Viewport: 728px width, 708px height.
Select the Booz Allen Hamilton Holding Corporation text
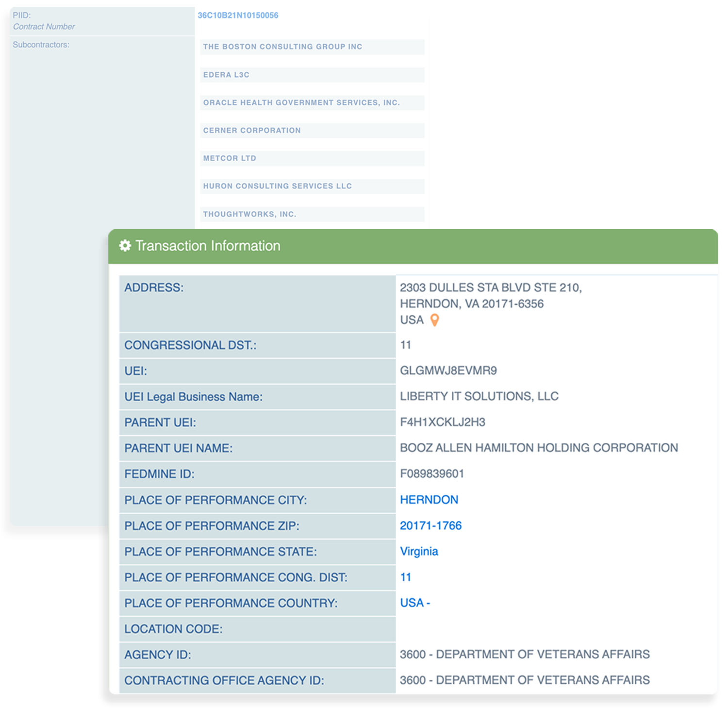pyautogui.click(x=539, y=448)
